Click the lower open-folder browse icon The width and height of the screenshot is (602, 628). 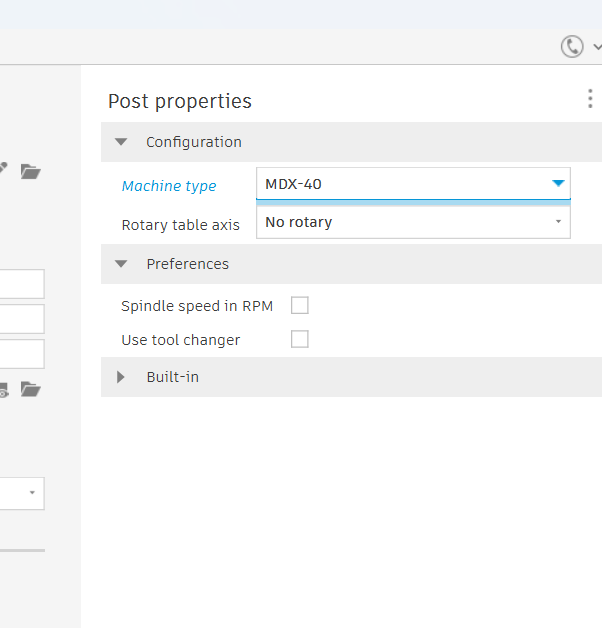pos(30,389)
